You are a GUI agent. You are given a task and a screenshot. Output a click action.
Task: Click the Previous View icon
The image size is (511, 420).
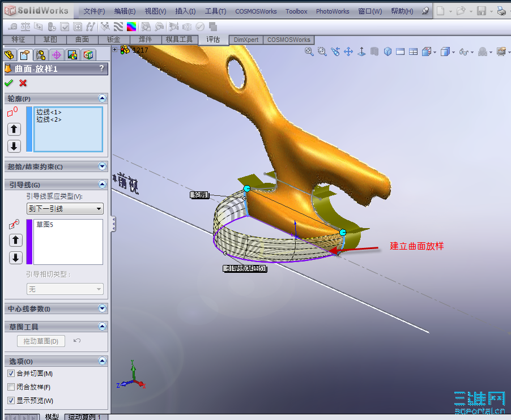click(x=335, y=52)
